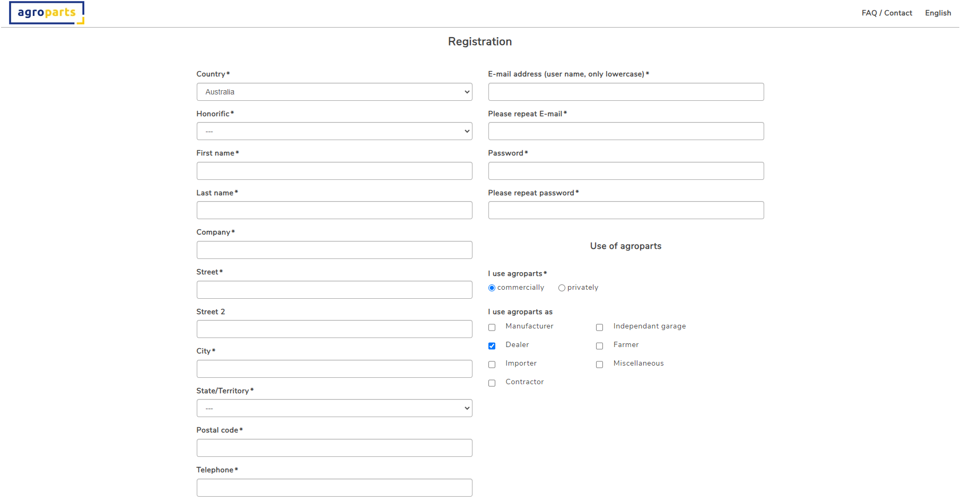The width and height of the screenshot is (980, 502).
Task: Open the FAQ / Contact link
Action: click(887, 13)
